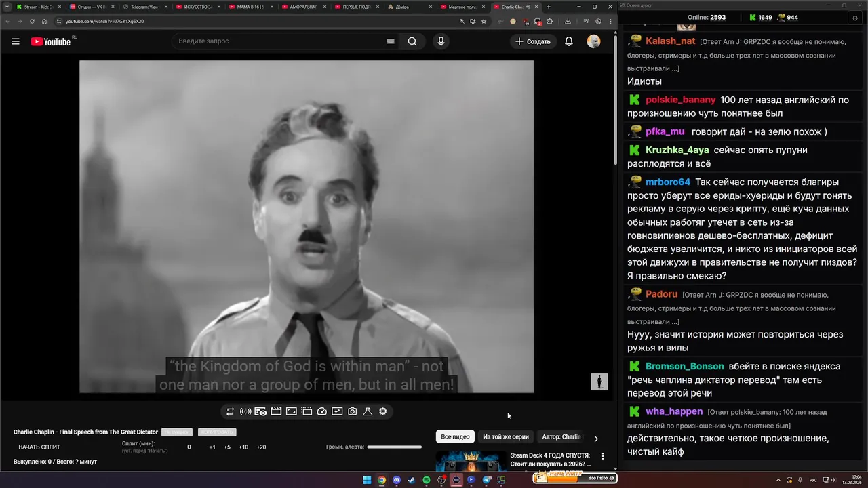The image size is (868, 488).
Task: Add +20 minutes to the split
Action: pos(261,447)
